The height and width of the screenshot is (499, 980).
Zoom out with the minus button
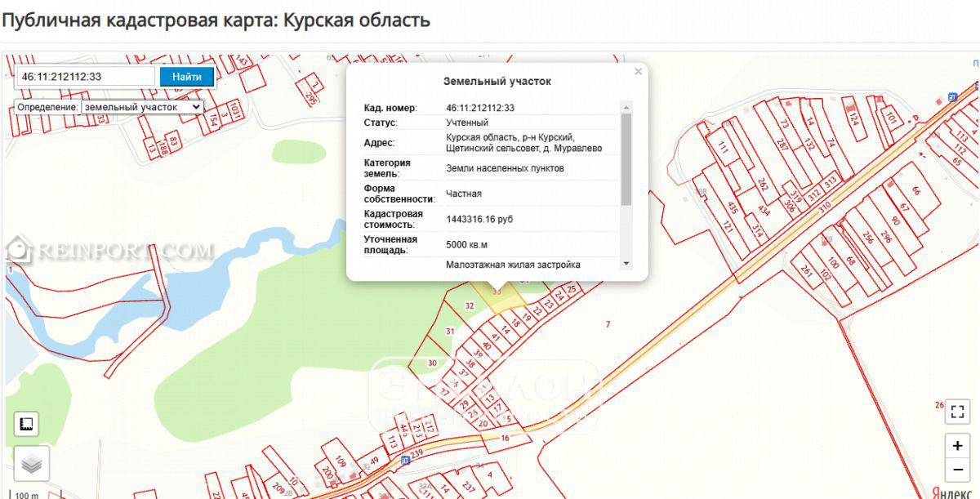click(957, 470)
